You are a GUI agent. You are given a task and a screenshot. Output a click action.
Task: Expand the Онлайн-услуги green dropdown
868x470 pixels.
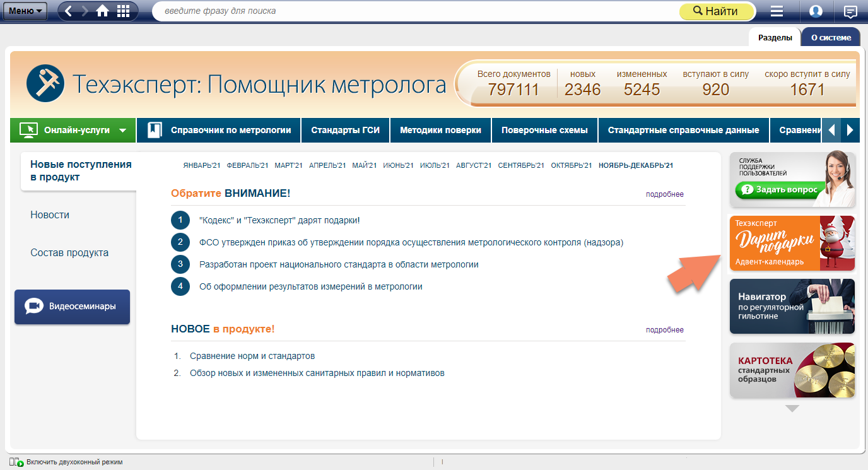point(73,131)
